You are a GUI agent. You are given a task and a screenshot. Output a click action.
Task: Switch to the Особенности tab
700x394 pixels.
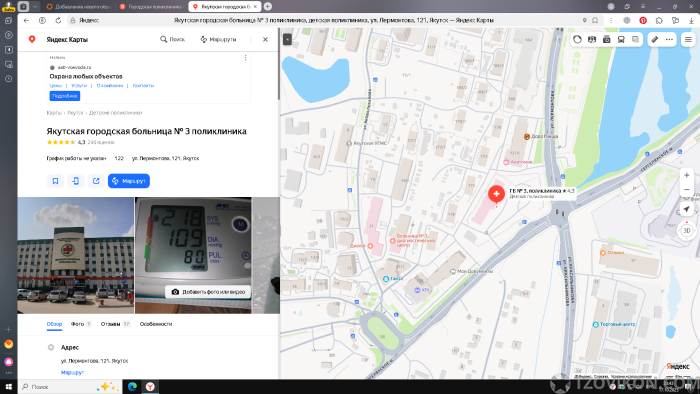[156, 324]
